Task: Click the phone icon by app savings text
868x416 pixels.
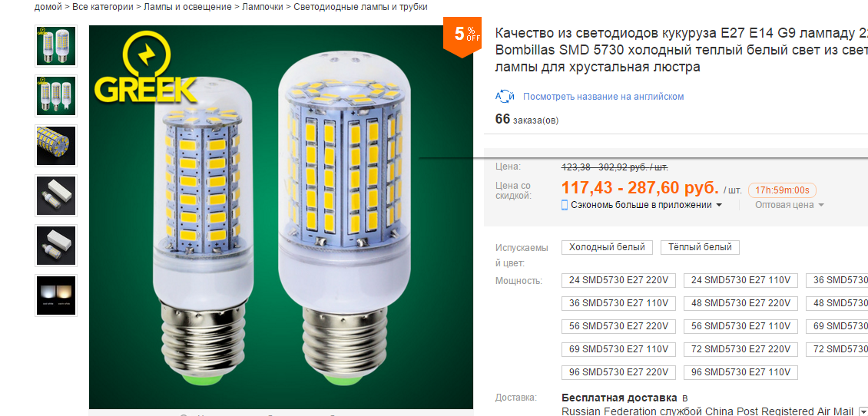Action: 565,205
